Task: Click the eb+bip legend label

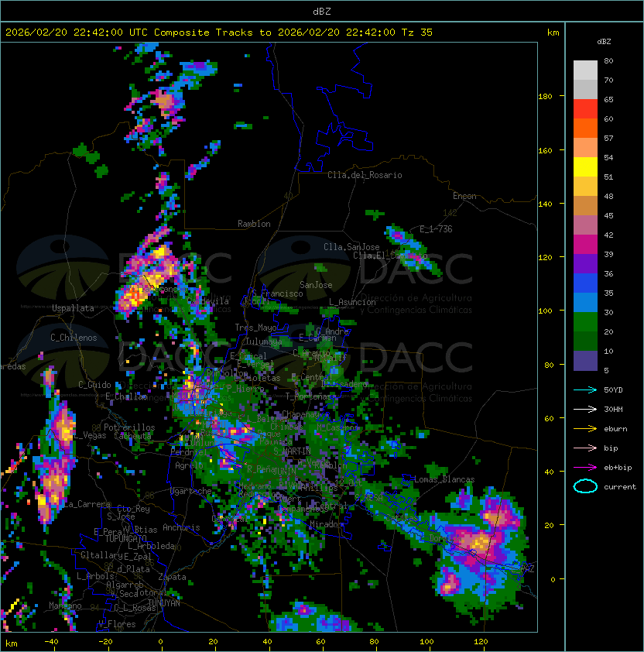Action: (618, 468)
